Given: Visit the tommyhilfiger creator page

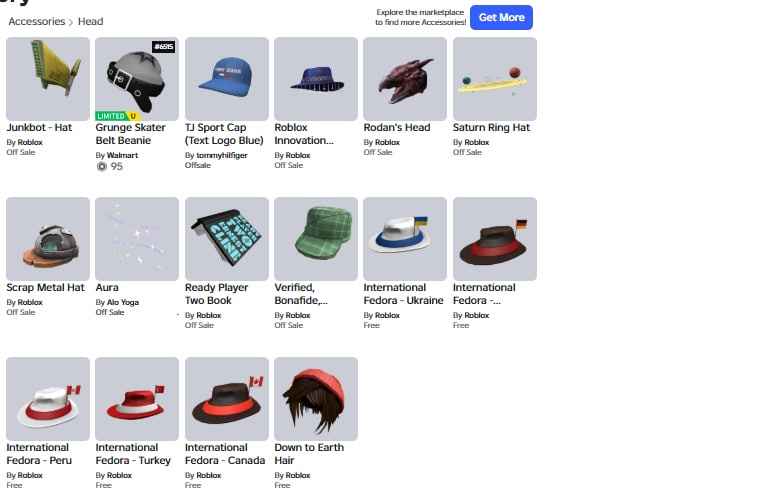Looking at the screenshot, I should (222, 155).
